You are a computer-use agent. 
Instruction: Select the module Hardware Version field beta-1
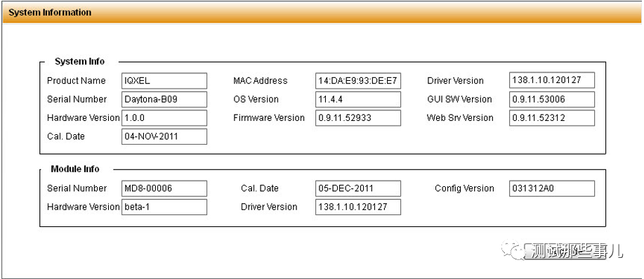click(x=164, y=207)
